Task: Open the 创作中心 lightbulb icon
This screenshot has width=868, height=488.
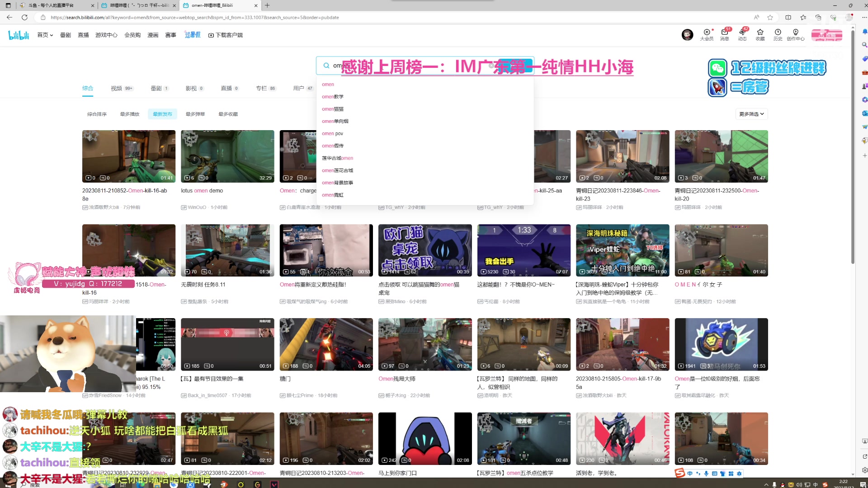Action: [796, 35]
